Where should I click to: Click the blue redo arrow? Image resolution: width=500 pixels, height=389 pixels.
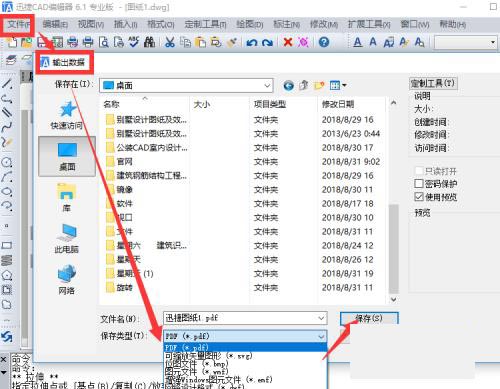pos(267,42)
